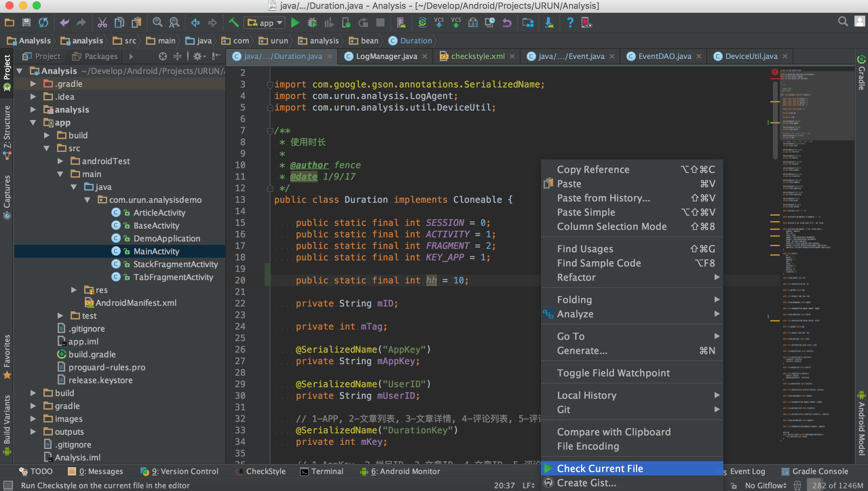The image size is (868, 491).
Task: Click the memory indicator 282 of 1246M
Action: point(837,486)
